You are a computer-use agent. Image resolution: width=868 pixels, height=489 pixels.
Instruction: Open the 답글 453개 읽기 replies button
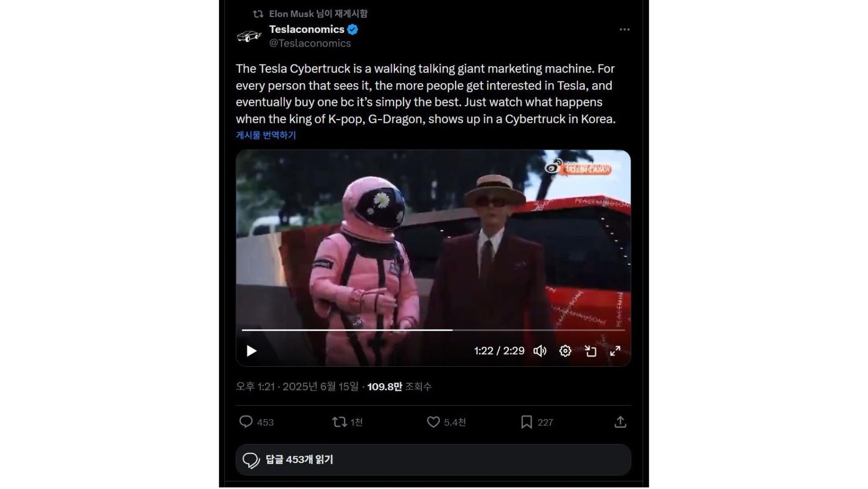point(433,459)
